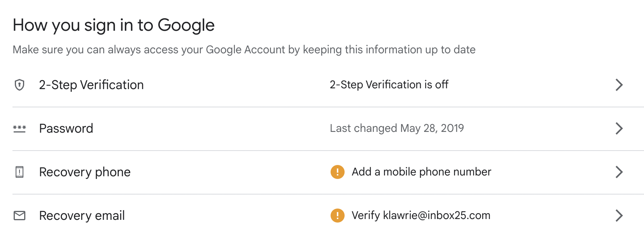644x235 pixels.
Task: Open Recovery email via its chevron arrow
Action: pyautogui.click(x=619, y=216)
